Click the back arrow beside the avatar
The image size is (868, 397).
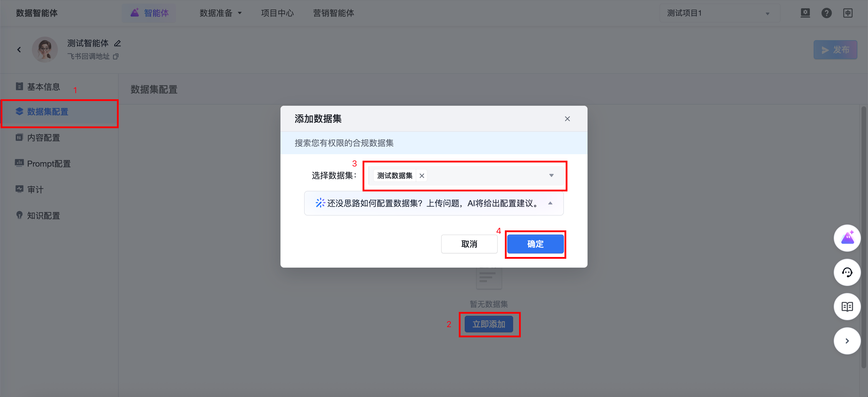point(19,50)
